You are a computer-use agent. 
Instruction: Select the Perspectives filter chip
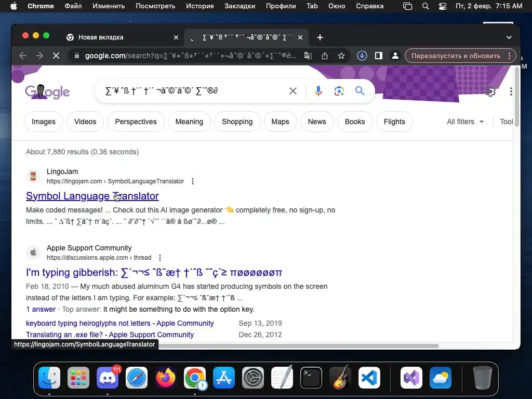(x=136, y=122)
